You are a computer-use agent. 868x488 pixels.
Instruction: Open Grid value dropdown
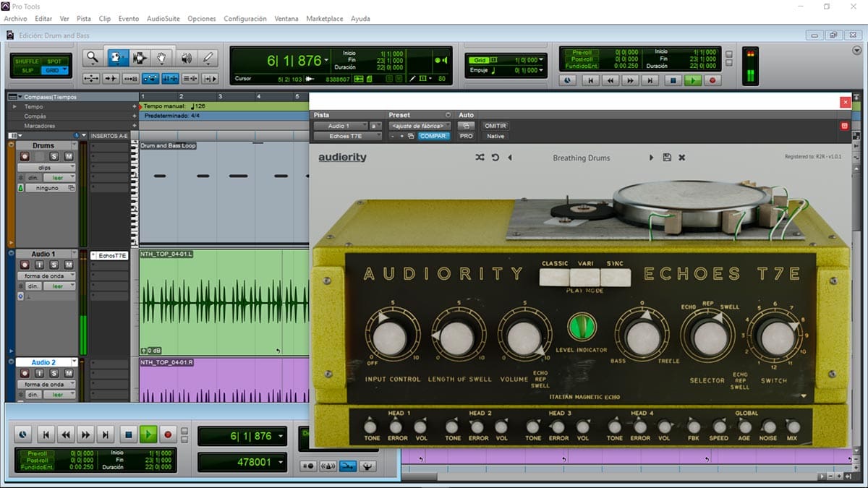point(542,60)
